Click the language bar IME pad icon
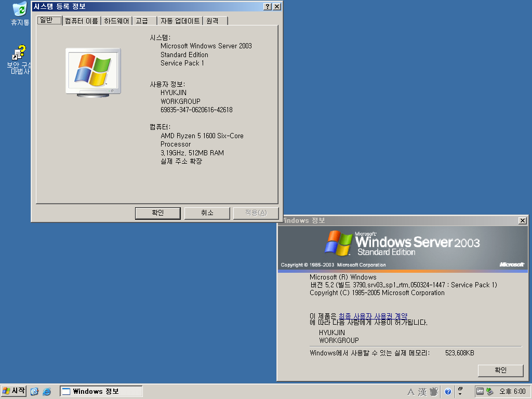Screen dimensions: 532x399 click(x=434, y=392)
